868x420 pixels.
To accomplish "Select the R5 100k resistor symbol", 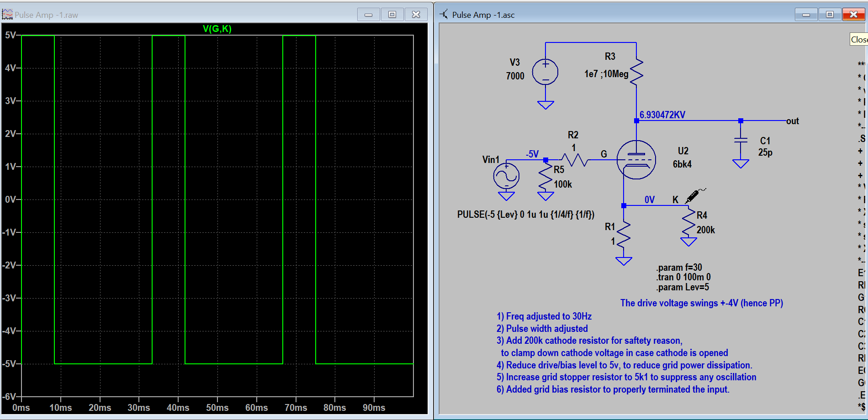I will point(545,177).
